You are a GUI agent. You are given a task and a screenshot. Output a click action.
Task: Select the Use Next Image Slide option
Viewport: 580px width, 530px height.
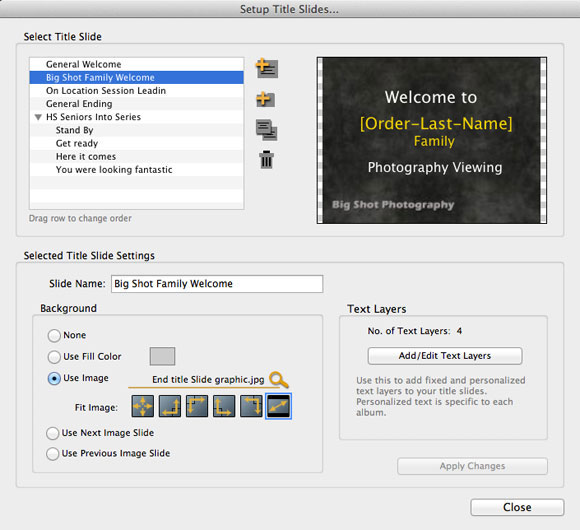pyautogui.click(x=53, y=433)
